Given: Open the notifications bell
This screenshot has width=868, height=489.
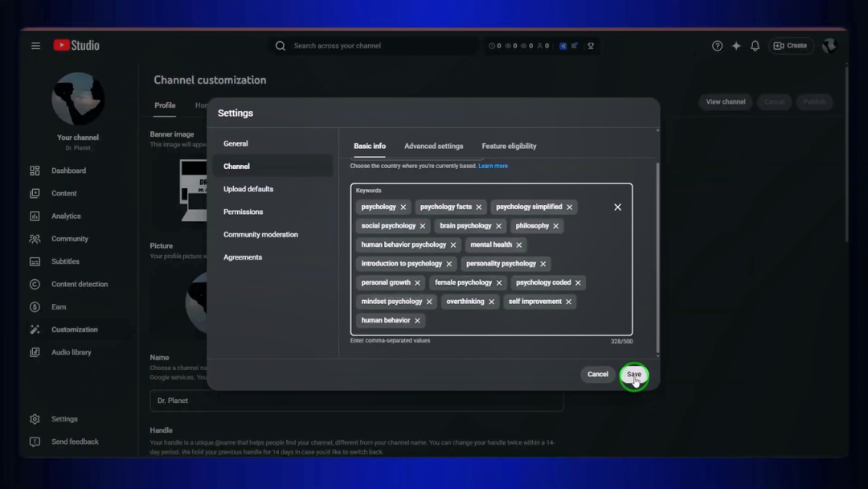Looking at the screenshot, I should click(755, 46).
